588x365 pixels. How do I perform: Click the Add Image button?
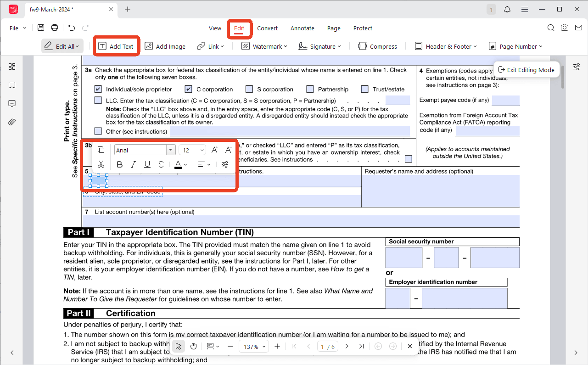click(x=165, y=46)
